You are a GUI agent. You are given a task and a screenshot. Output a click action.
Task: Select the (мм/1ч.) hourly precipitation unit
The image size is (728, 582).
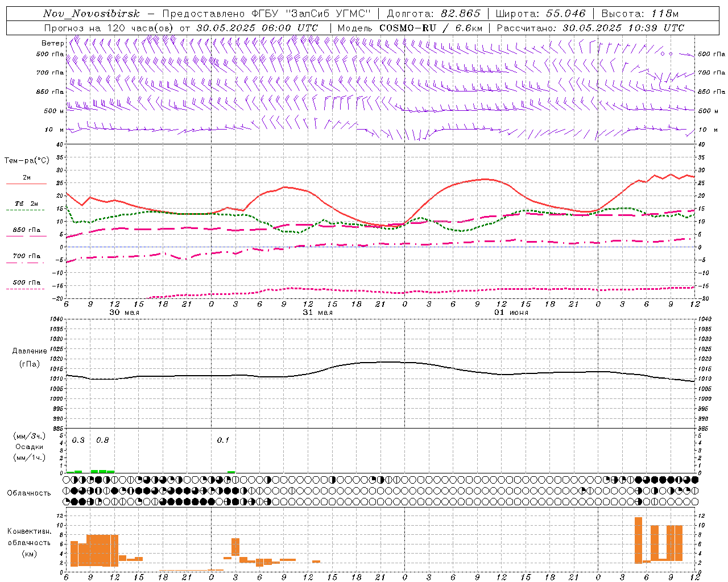tap(30, 458)
